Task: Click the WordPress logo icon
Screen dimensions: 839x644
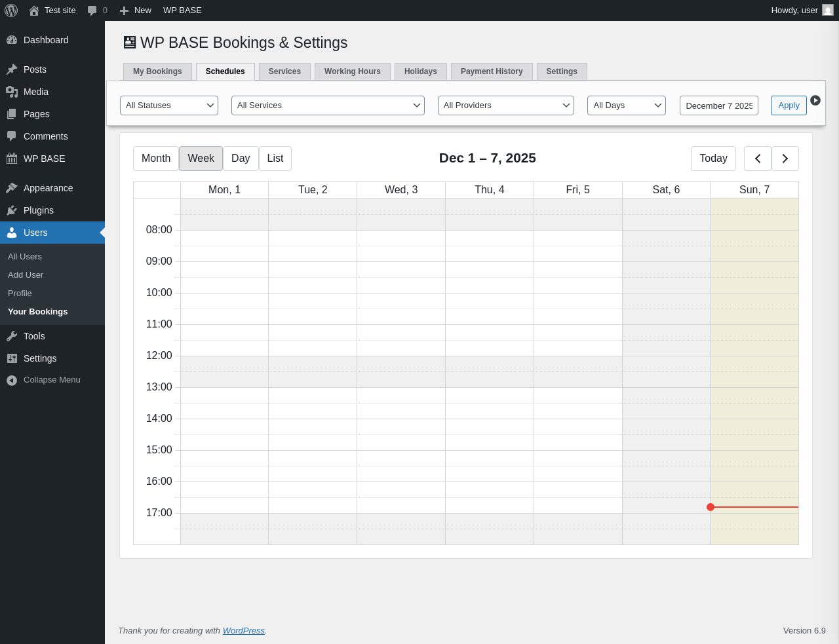Action: [11, 10]
